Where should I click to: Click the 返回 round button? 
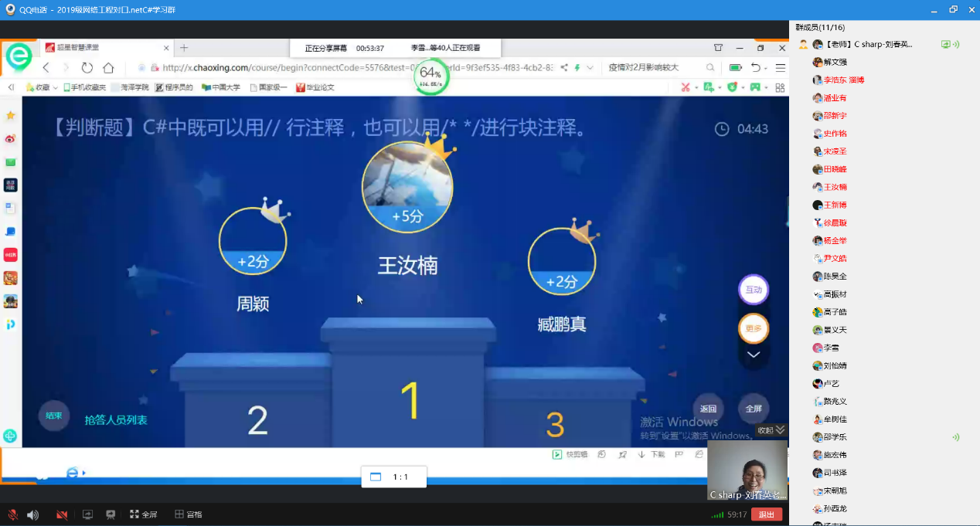click(x=708, y=409)
